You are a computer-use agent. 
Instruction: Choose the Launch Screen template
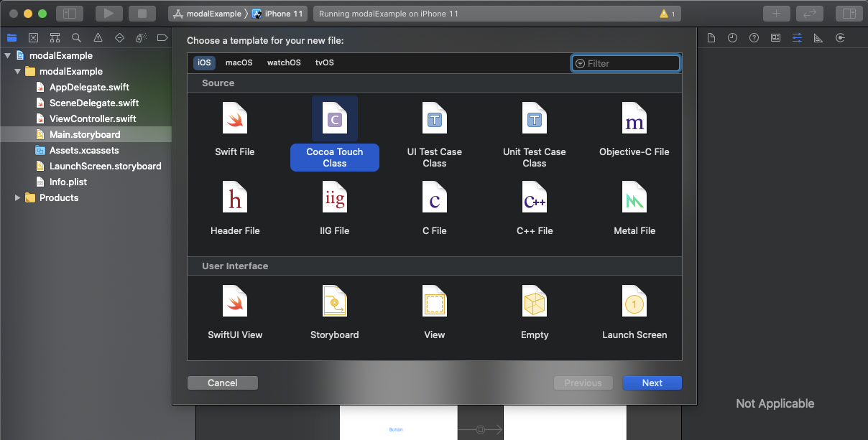click(634, 312)
